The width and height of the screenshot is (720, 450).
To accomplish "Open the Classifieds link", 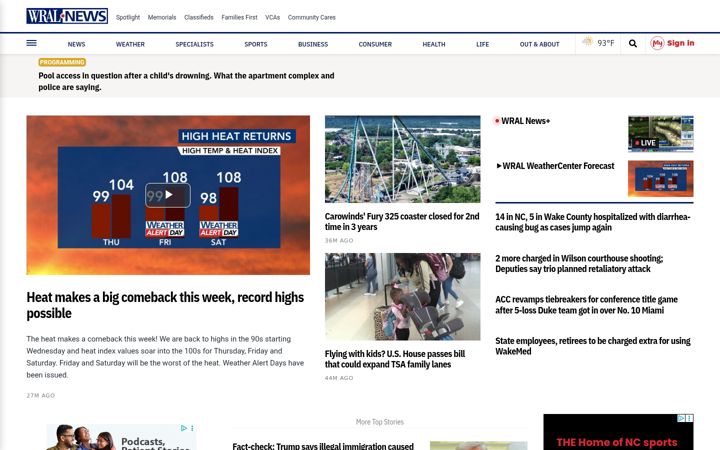I will pyautogui.click(x=199, y=17).
